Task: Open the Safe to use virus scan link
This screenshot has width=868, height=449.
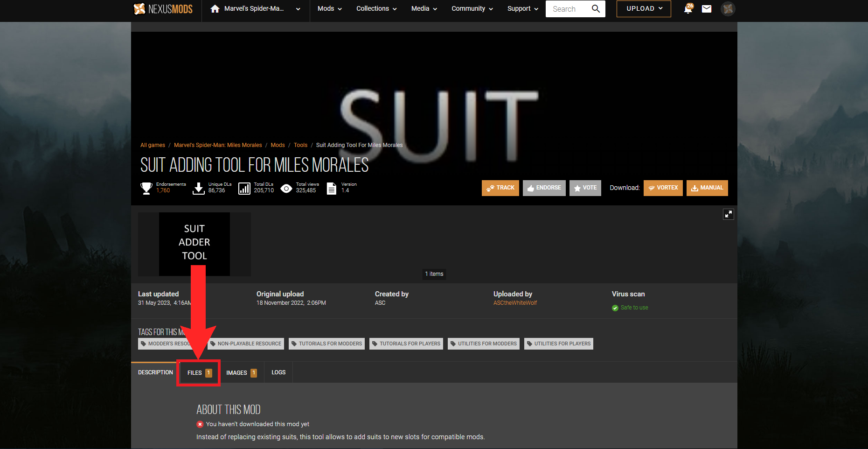Action: [x=634, y=308]
